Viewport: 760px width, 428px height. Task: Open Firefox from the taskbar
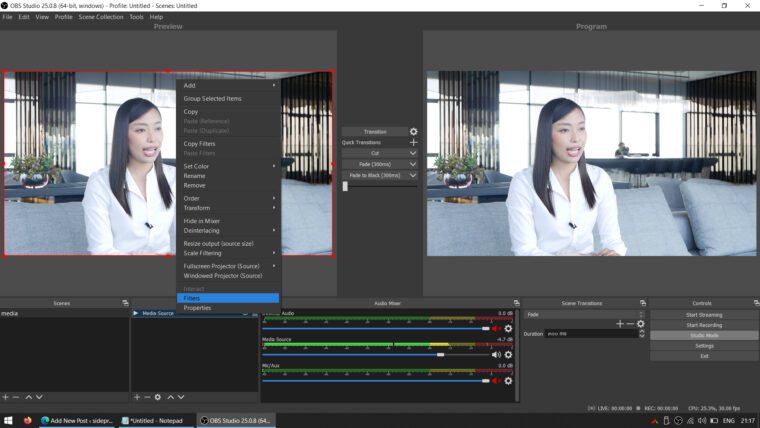coord(27,420)
